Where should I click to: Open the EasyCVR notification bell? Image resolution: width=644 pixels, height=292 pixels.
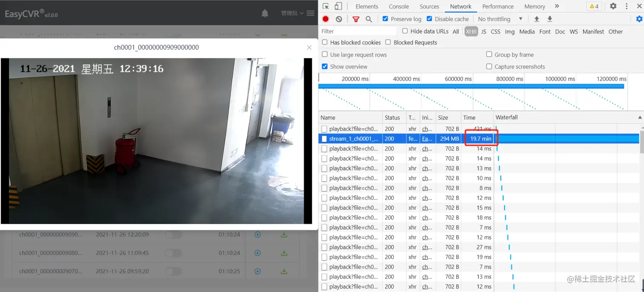coord(265,13)
